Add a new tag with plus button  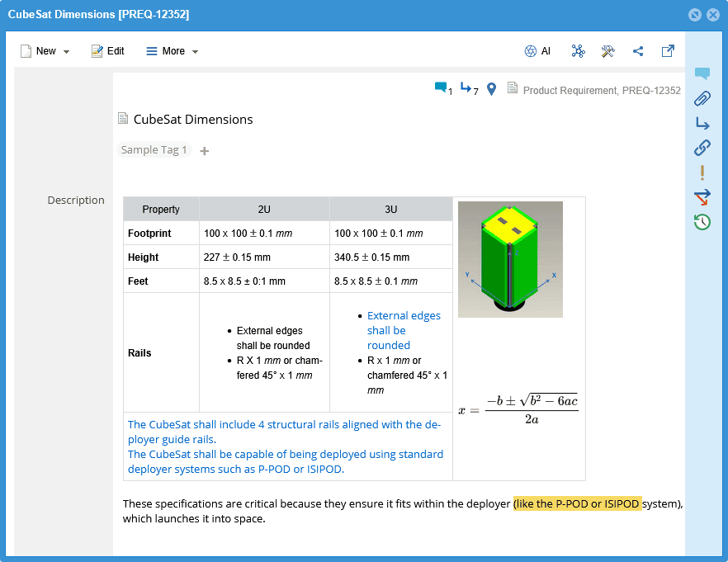point(205,151)
